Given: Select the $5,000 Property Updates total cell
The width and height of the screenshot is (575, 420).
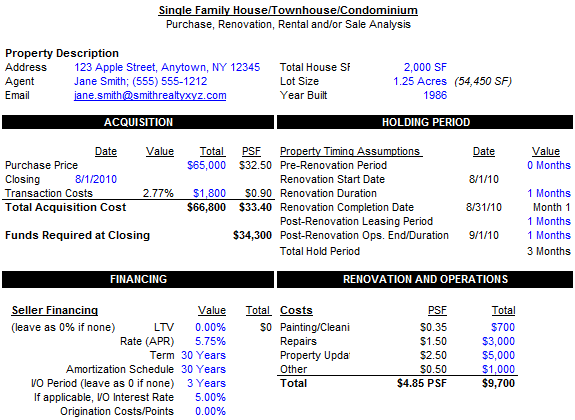Looking at the screenshot, I should pos(498,355).
